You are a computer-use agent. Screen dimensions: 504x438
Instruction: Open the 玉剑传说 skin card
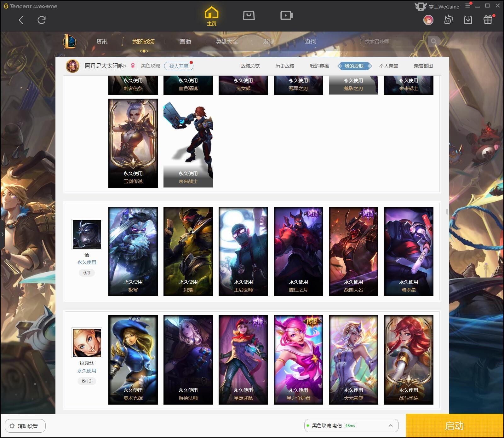pos(133,143)
